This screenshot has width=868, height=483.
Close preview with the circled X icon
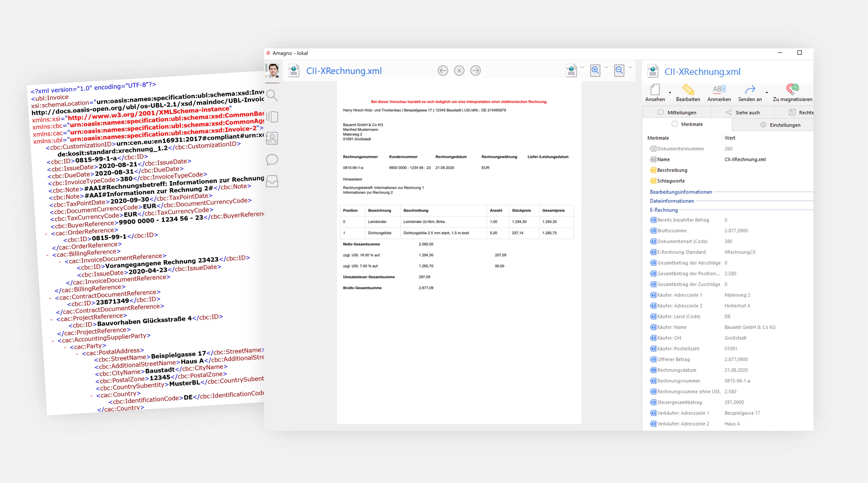click(459, 70)
